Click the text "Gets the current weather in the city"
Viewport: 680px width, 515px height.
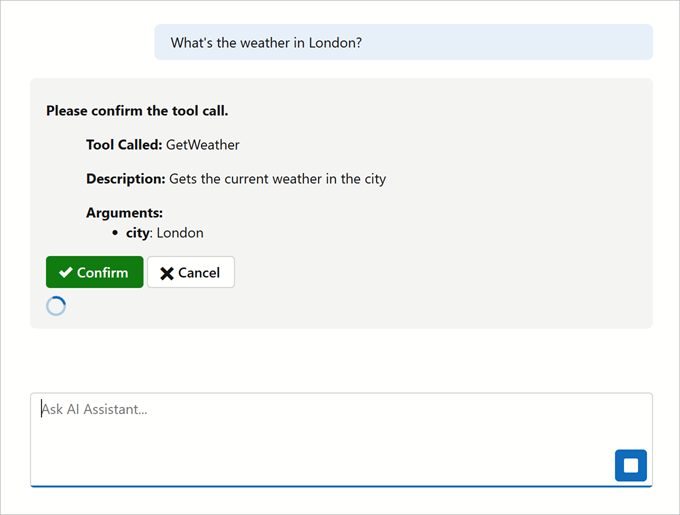point(277,179)
